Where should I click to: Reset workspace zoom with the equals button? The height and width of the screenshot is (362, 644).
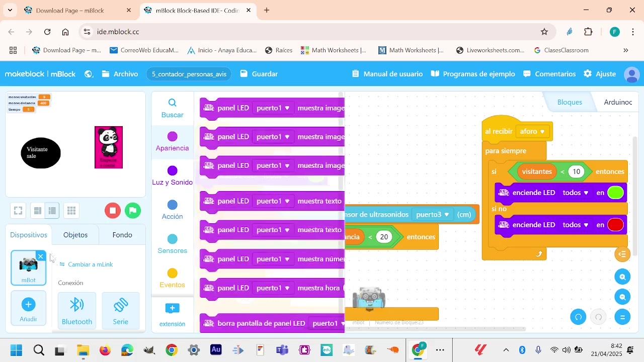(622, 317)
